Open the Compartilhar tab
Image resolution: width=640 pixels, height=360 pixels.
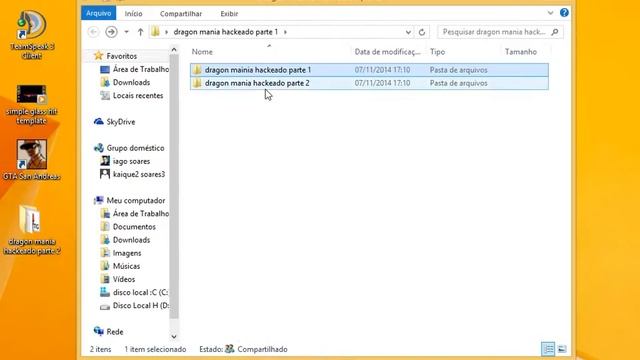pos(181,13)
